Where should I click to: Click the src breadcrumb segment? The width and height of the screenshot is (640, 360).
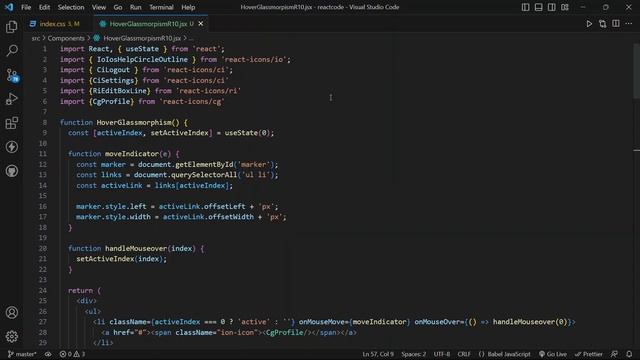[x=36, y=38]
